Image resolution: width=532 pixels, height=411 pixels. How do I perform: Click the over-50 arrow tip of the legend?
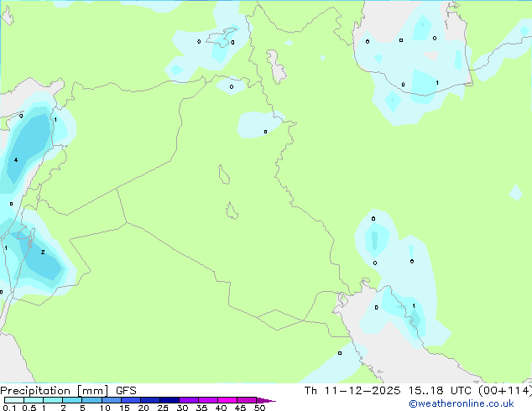(x=266, y=400)
